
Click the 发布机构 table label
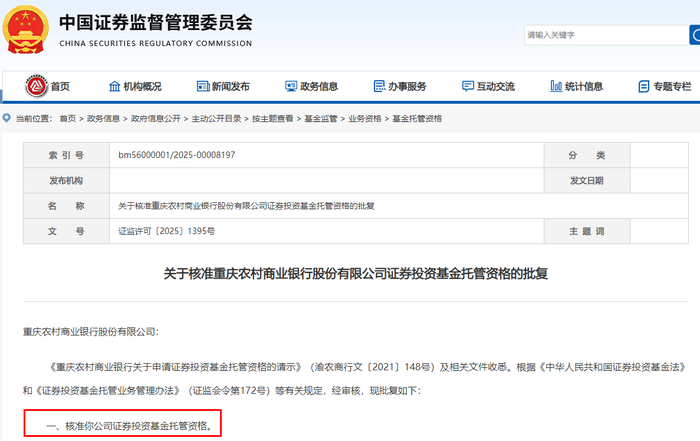point(66,181)
